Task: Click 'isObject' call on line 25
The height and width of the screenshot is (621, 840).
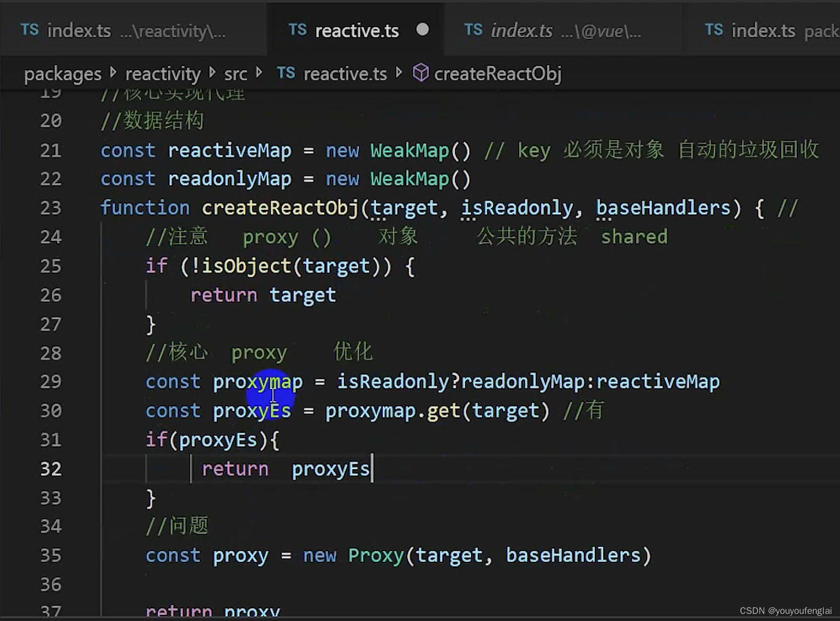Action: [x=246, y=266]
